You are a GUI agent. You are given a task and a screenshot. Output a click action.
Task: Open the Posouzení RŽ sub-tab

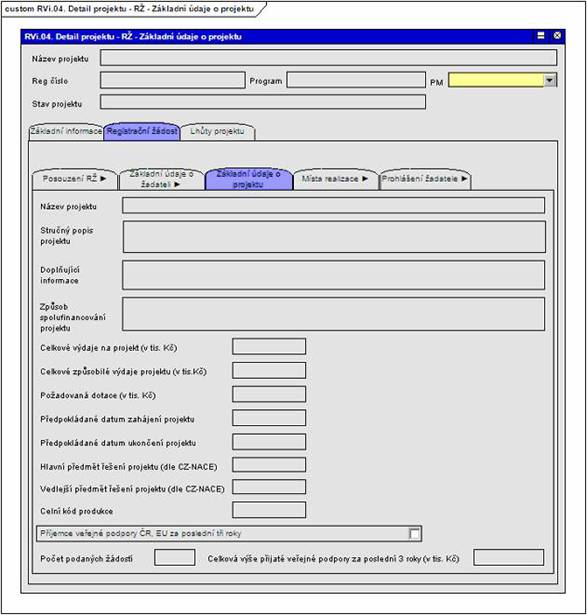click(x=75, y=179)
